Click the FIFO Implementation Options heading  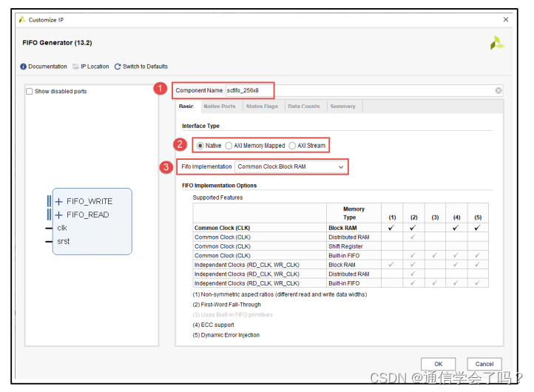(x=220, y=186)
